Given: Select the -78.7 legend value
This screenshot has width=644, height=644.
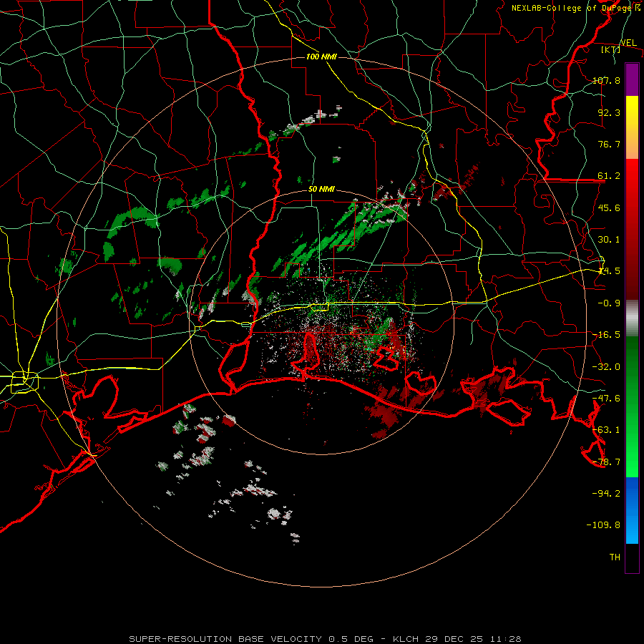Looking at the screenshot, I should pyautogui.click(x=606, y=462).
